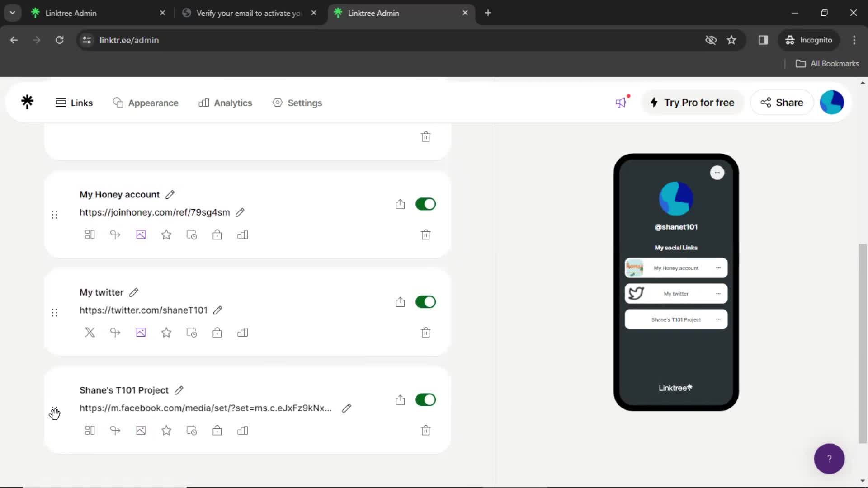This screenshot has height=488, width=868.
Task: Open thumbnail option for My Honey account
Action: coord(141,235)
